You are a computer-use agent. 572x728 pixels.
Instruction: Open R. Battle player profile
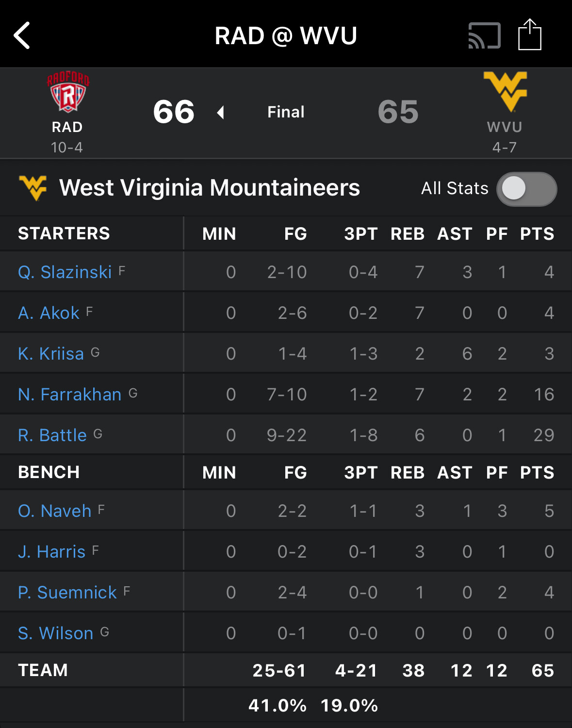pyautogui.click(x=52, y=435)
